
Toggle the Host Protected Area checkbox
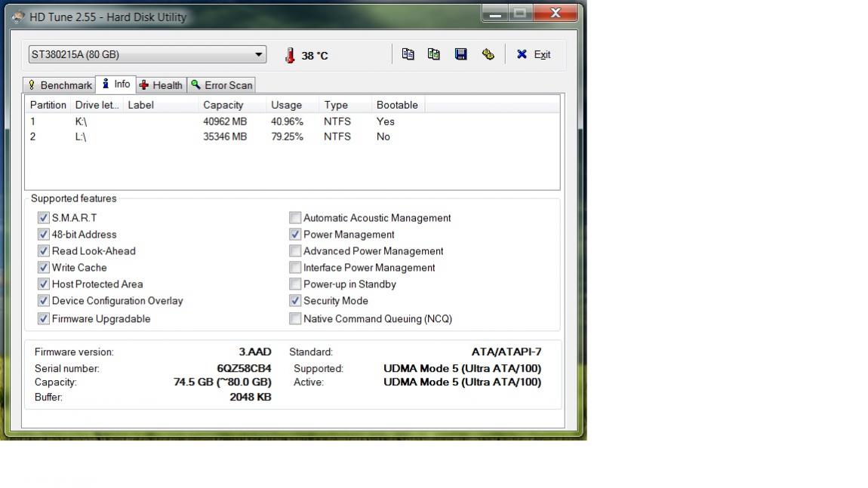44,284
